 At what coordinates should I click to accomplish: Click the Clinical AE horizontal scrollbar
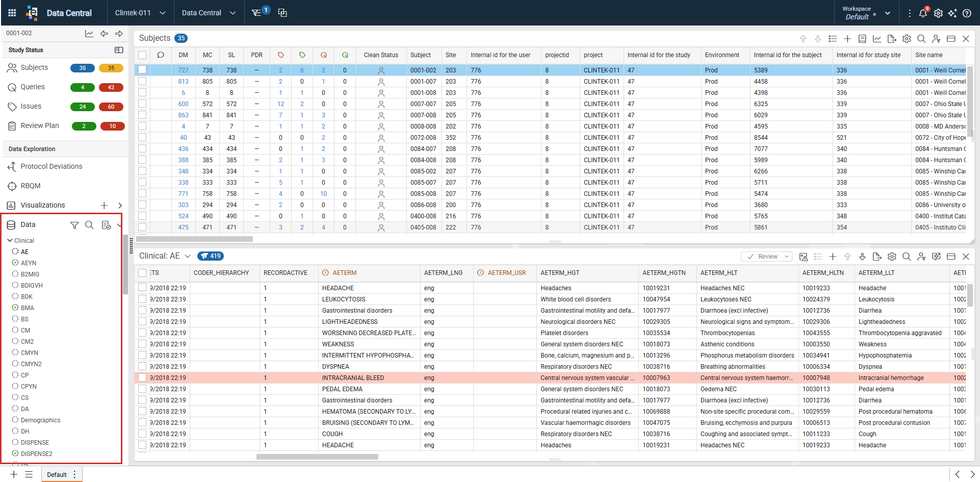317,457
